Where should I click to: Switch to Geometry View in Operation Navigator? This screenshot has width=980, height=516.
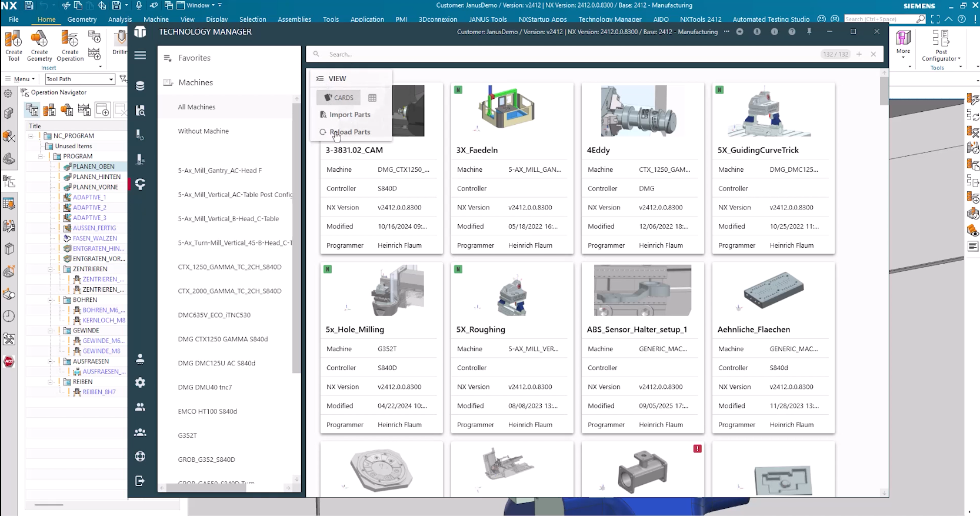[67, 110]
